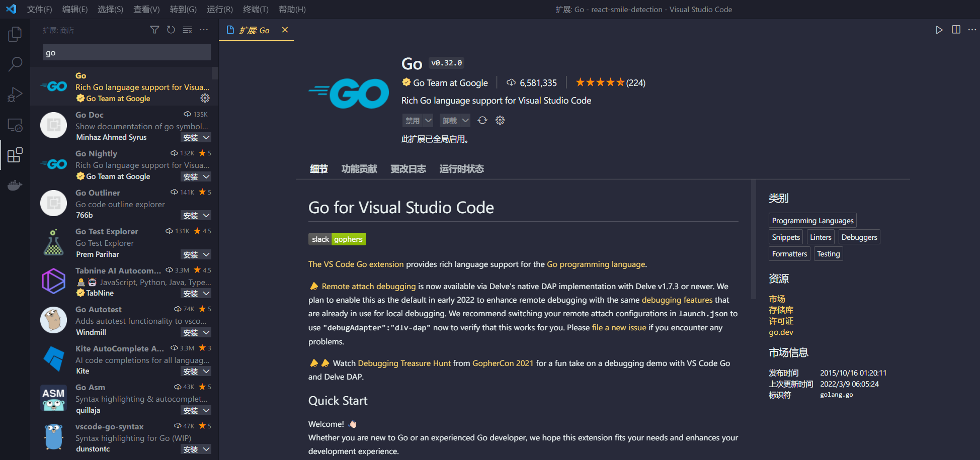This screenshot has width=980, height=460.
Task: Open the Run and Debug view
Action: coord(15,95)
